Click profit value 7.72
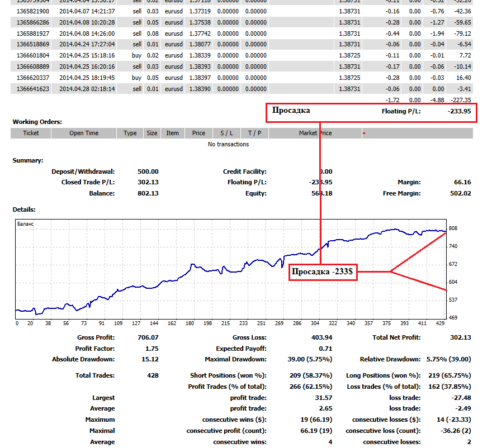The height and width of the screenshot is (448, 492). [x=465, y=55]
